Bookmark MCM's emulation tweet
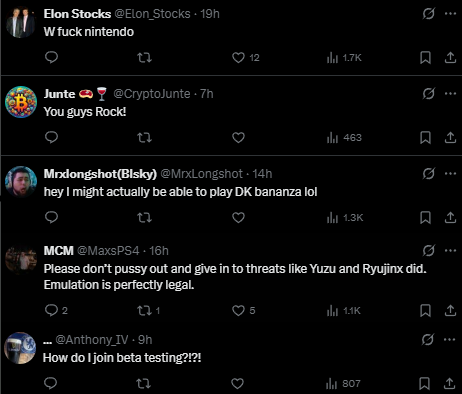This screenshot has width=462, height=394. click(425, 311)
